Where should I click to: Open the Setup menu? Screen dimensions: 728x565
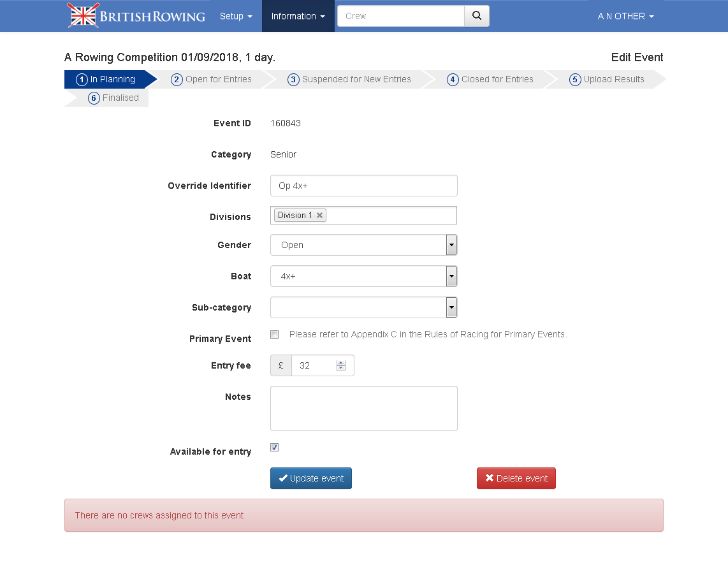tap(236, 16)
